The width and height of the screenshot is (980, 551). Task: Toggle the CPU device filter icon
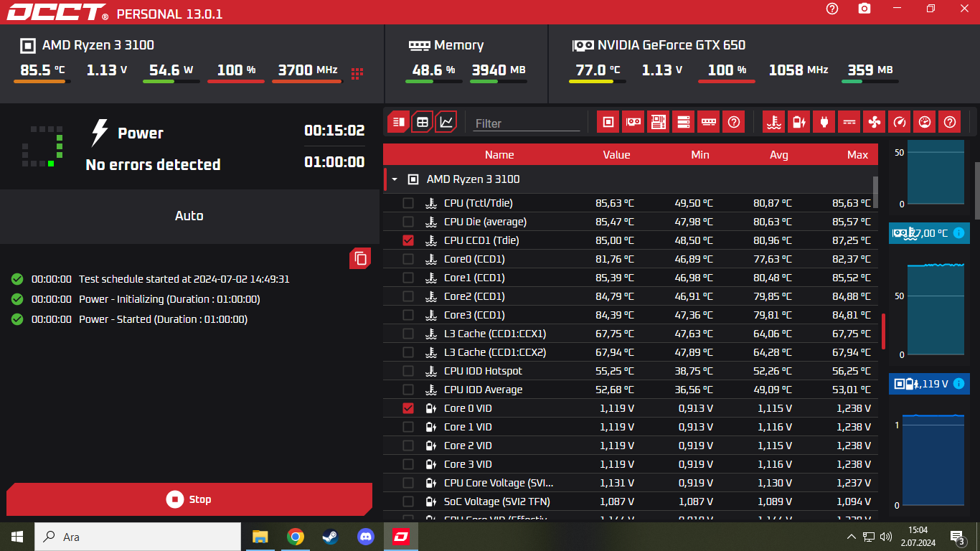[x=608, y=122]
